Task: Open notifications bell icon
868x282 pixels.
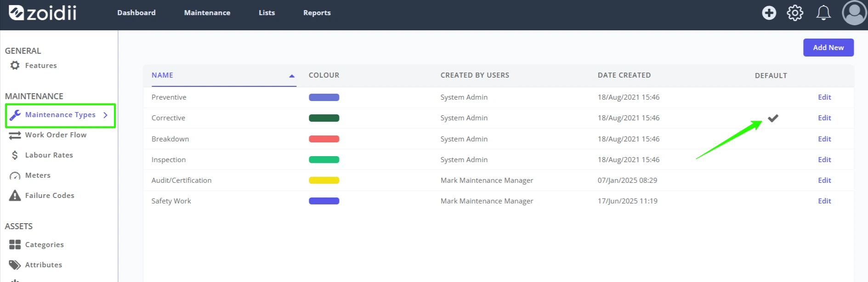Action: pos(823,13)
